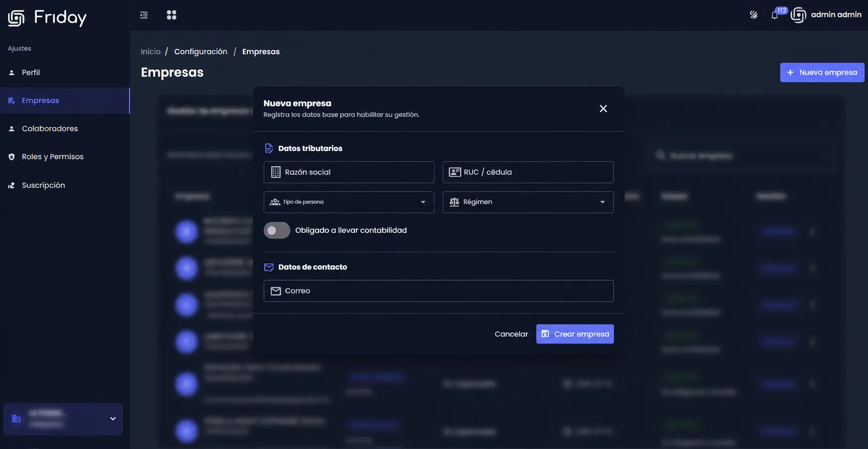
Task: Open the notifications bell with 112 badge
Action: (774, 15)
